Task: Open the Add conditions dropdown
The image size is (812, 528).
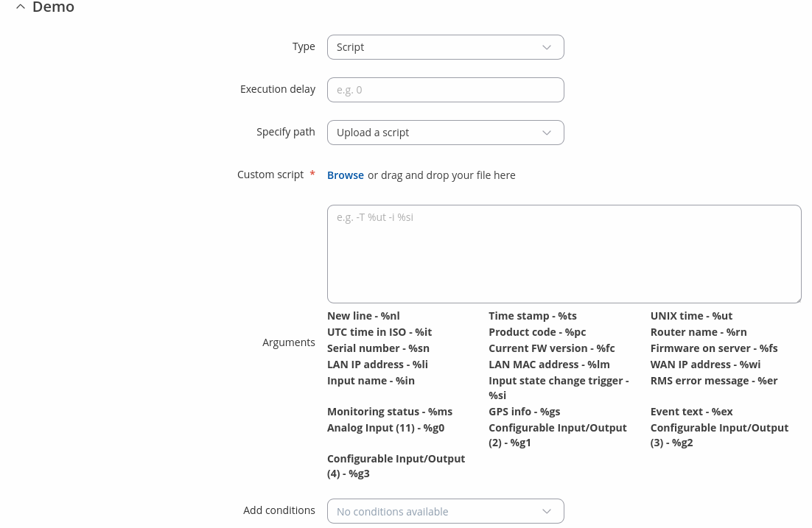Action: 445,511
